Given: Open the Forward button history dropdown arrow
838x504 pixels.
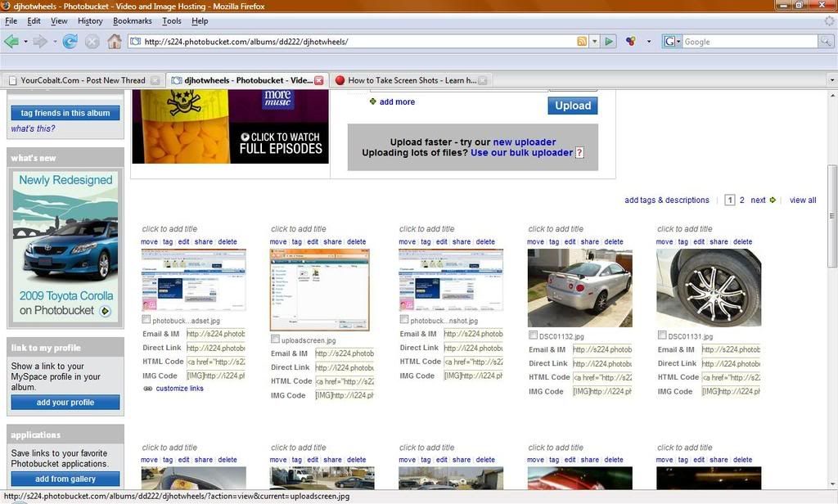Looking at the screenshot, I should pyautogui.click(x=55, y=42).
